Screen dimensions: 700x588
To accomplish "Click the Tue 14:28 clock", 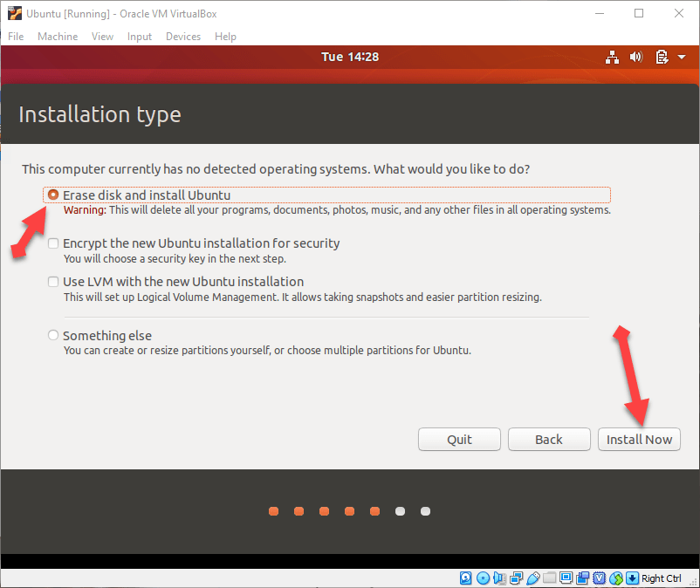I will pyautogui.click(x=349, y=58).
